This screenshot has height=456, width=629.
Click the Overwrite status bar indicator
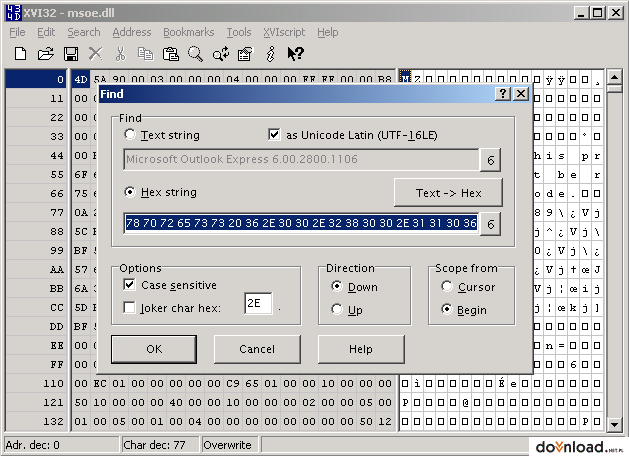point(230,445)
